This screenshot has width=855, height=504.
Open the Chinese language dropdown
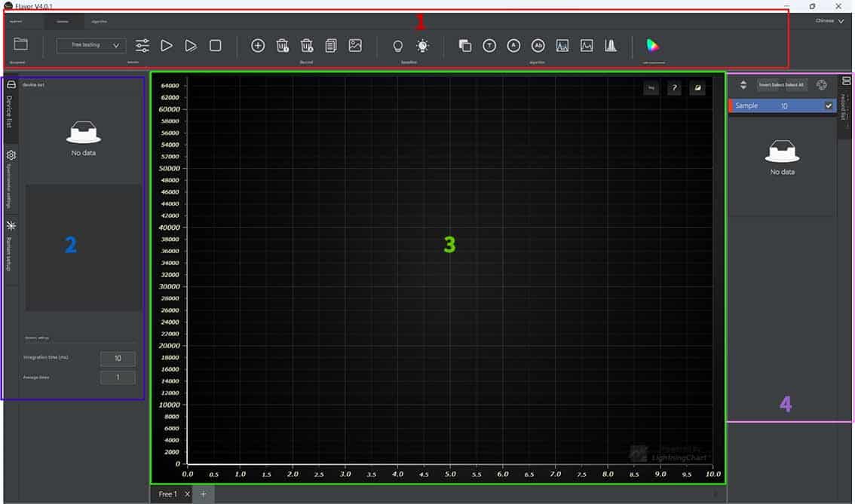tap(829, 21)
